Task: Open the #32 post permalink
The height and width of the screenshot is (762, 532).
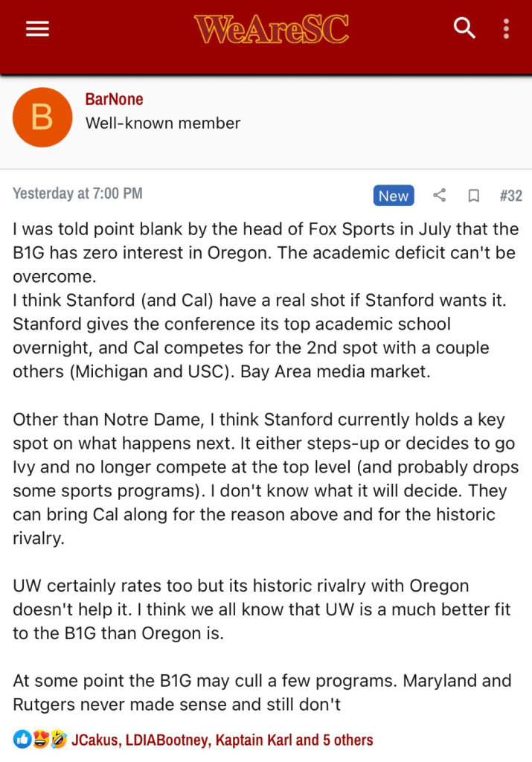Action: point(510,196)
